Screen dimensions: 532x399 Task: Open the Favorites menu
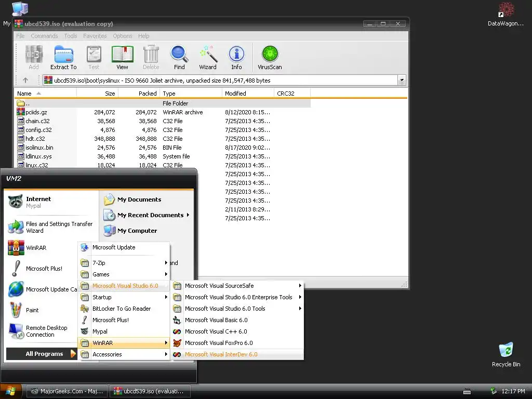(95, 36)
